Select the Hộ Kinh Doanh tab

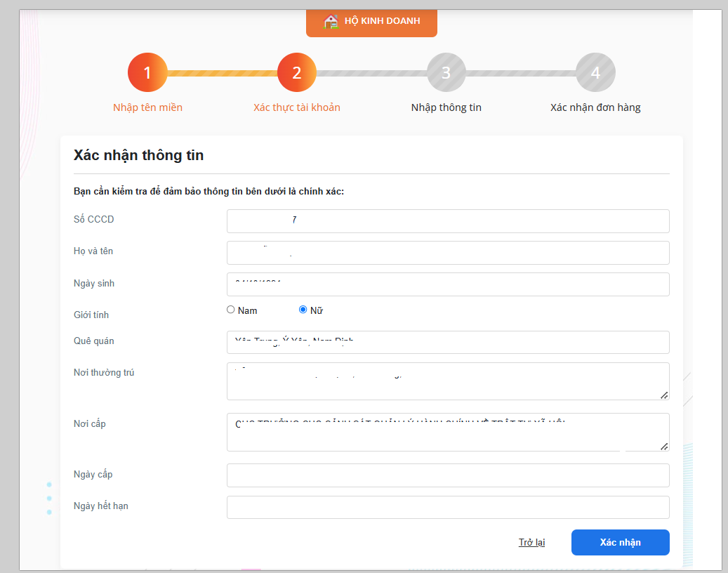371,21
